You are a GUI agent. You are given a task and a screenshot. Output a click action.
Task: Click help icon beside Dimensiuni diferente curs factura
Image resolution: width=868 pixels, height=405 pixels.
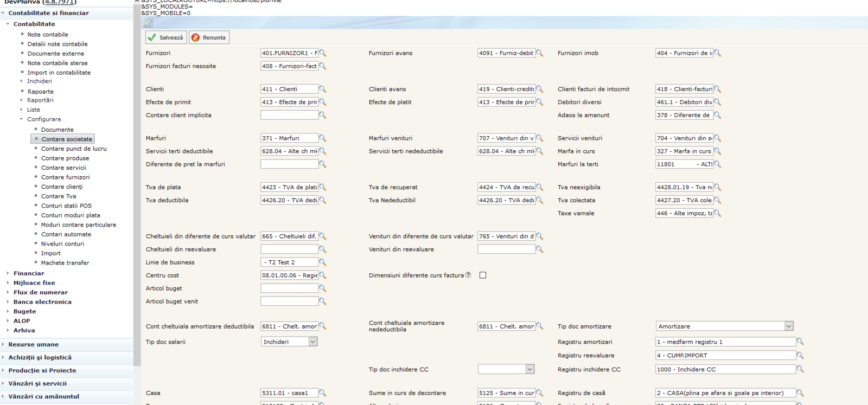468,275
